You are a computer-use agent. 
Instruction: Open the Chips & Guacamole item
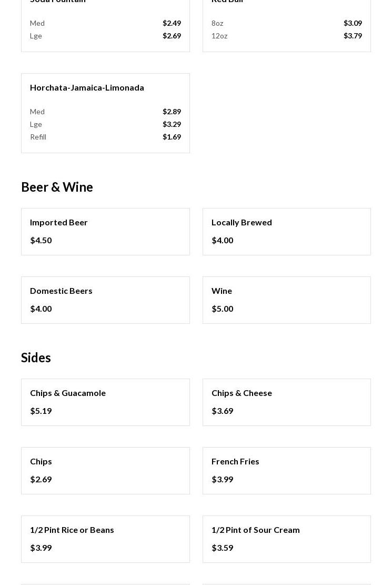(105, 402)
